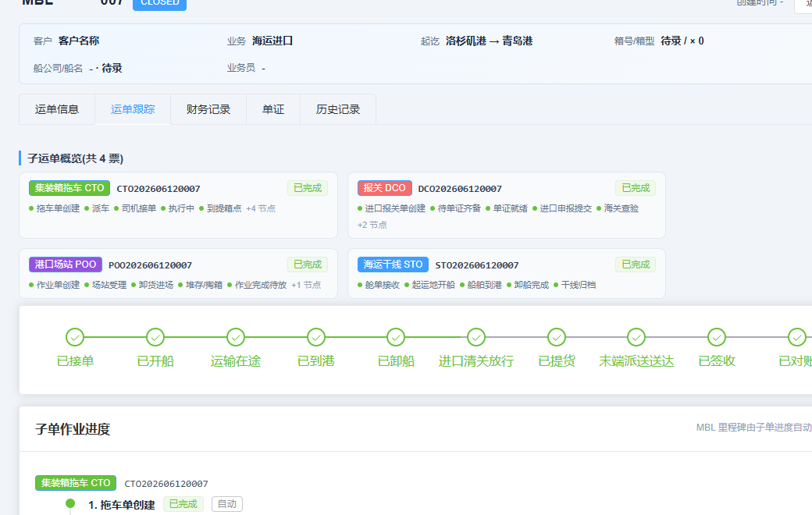
Task: Click the 进口清关放行 milestone check icon
Action: point(476,337)
